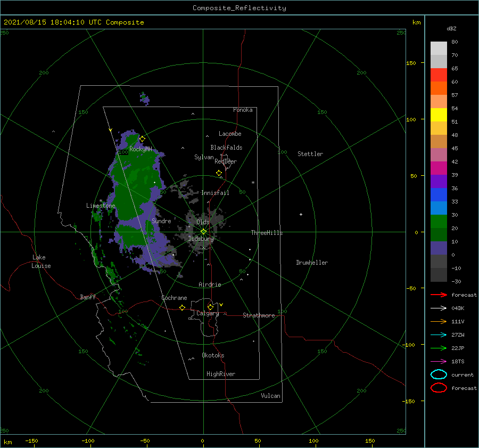Click the HighRiver label
Viewport: 479px width, 448px height.
pos(221,374)
